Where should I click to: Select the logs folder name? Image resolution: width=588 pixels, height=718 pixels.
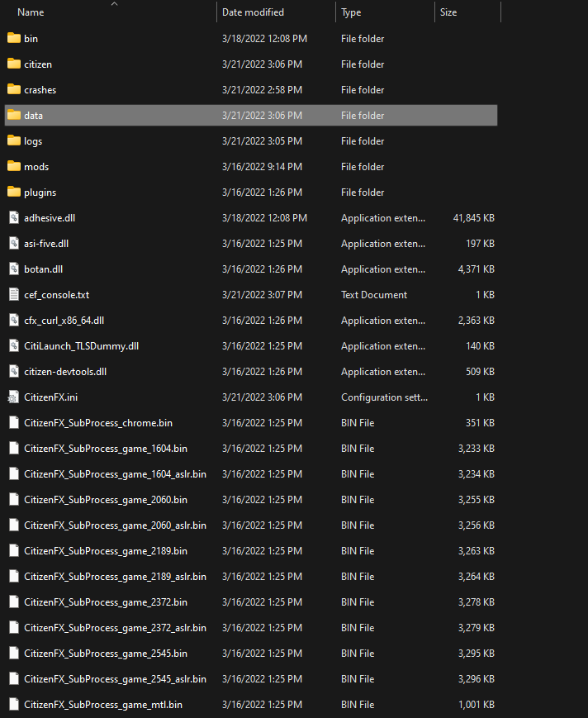pos(33,141)
